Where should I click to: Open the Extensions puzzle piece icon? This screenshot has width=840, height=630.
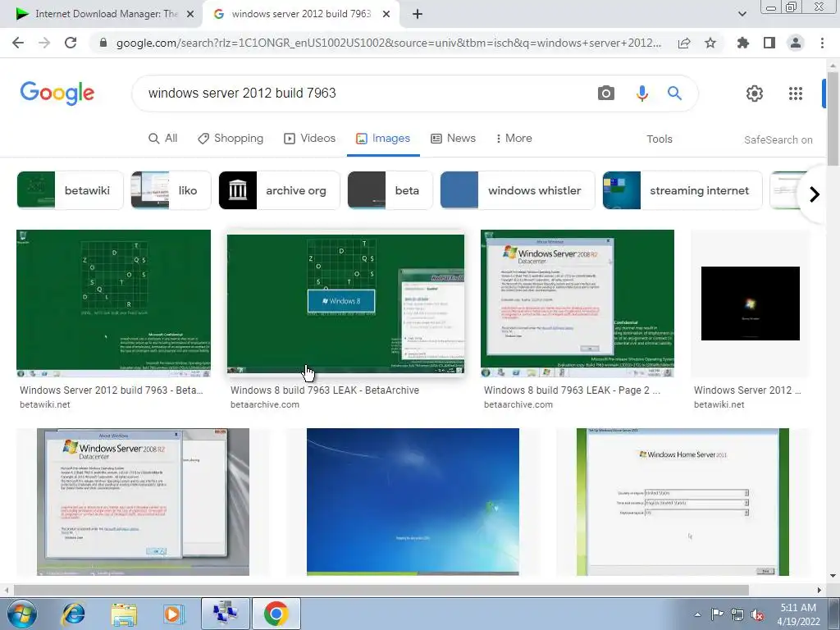742,43
